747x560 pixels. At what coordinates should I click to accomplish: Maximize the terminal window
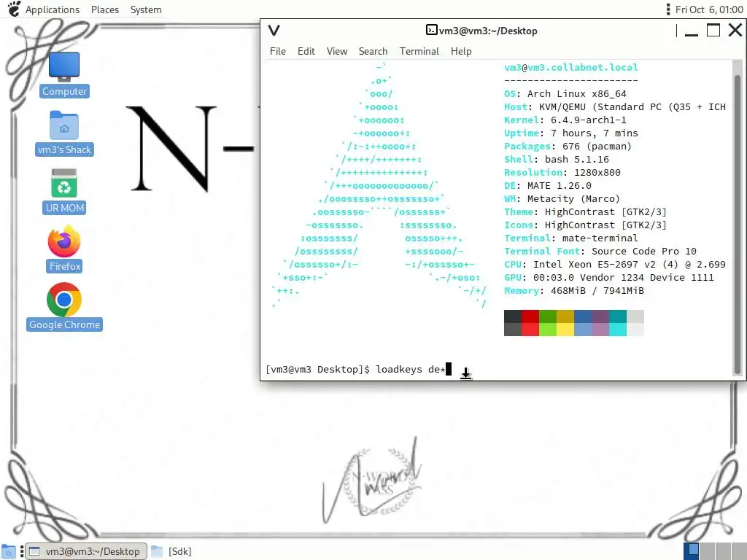713,31
